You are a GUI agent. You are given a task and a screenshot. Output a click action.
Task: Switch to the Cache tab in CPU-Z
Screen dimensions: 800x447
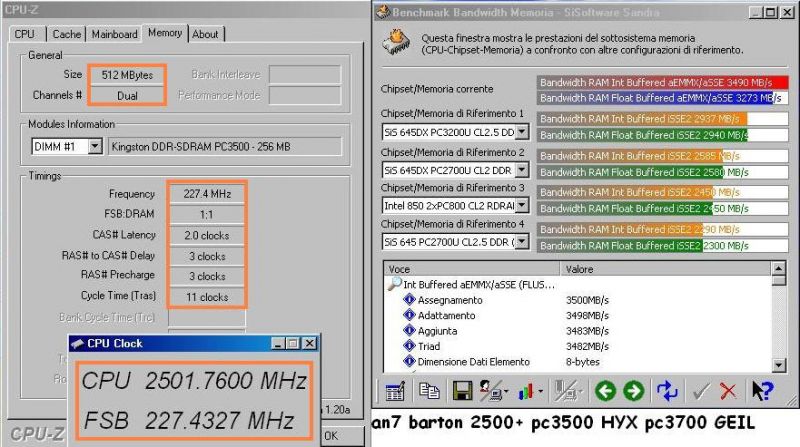[x=66, y=34]
